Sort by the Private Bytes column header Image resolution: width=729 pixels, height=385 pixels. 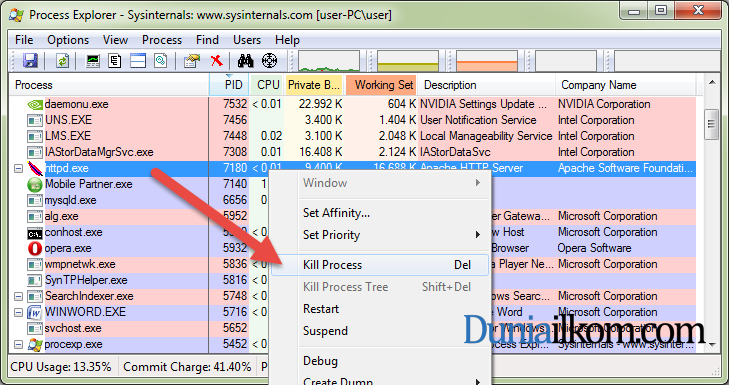[x=314, y=85]
